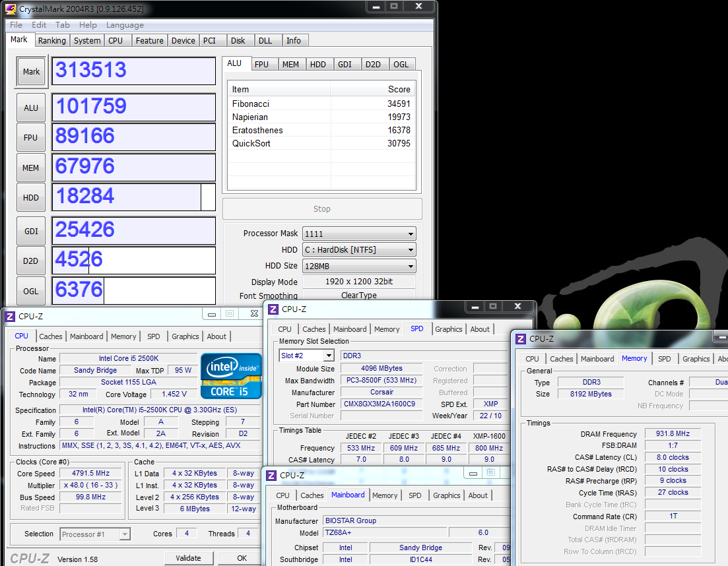Click the D2D benchmark button

click(31, 261)
